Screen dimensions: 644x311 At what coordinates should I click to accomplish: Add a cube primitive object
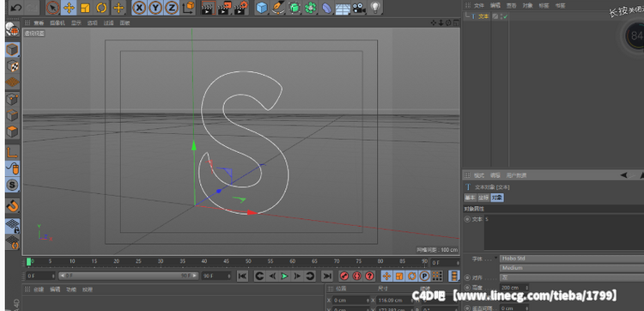262,8
